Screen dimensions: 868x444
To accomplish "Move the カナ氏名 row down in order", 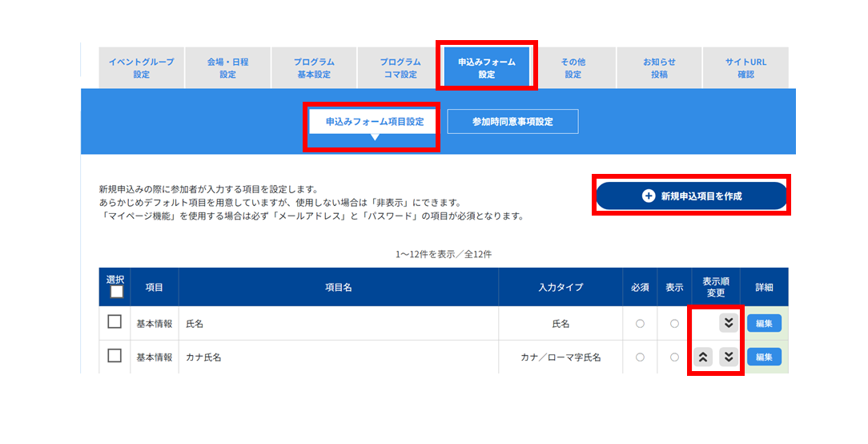I will [x=729, y=357].
